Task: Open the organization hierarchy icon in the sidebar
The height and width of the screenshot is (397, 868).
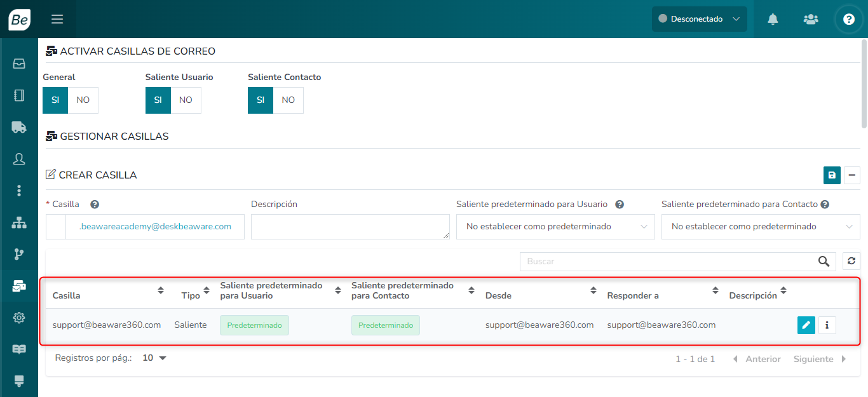Action: (x=19, y=222)
